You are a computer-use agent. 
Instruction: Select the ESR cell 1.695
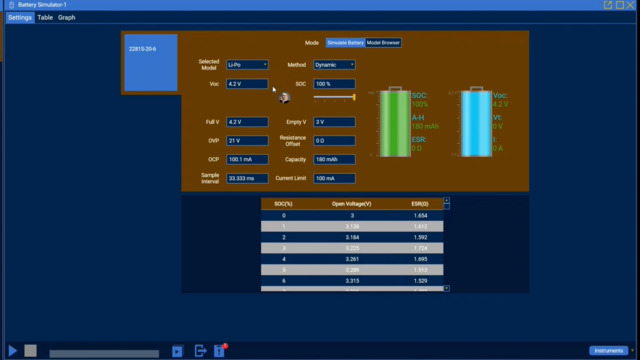click(x=420, y=259)
